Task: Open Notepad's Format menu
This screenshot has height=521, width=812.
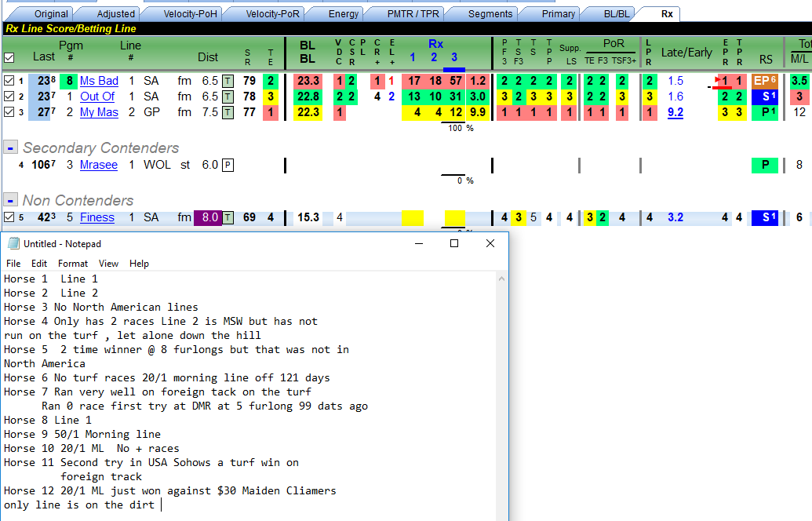Action: pyautogui.click(x=72, y=264)
